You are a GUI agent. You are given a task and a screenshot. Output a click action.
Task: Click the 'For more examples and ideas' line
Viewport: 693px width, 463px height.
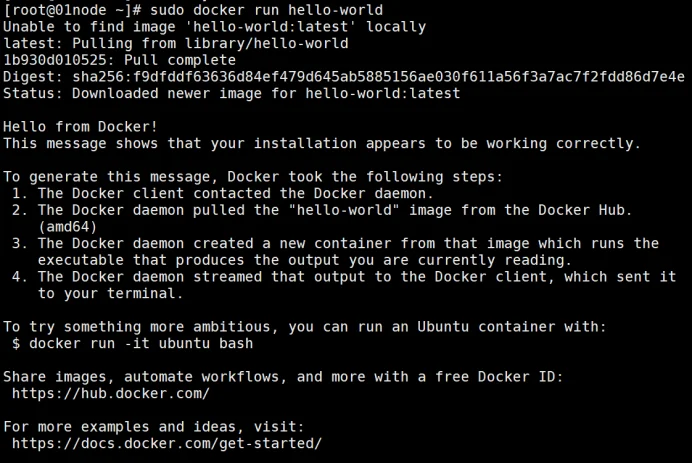[x=154, y=427]
